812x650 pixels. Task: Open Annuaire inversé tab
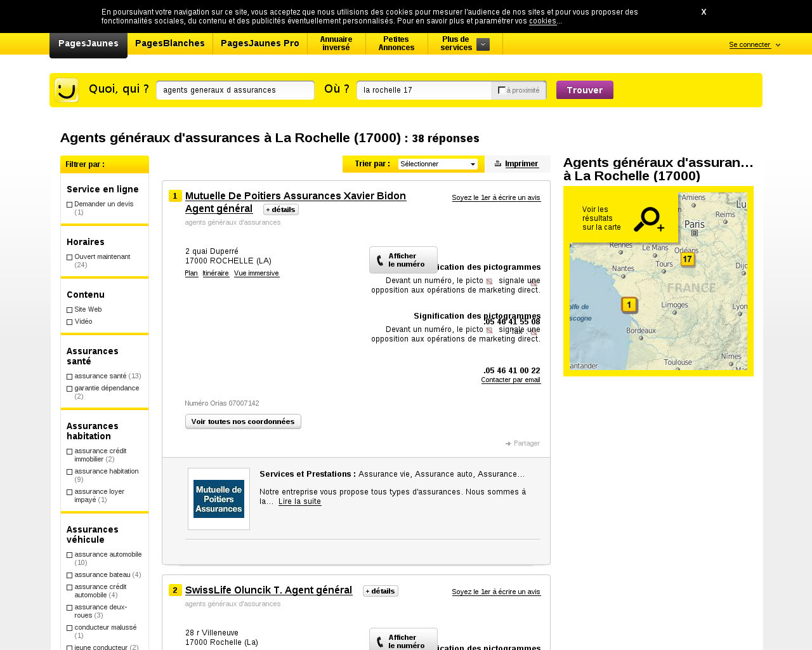[336, 44]
